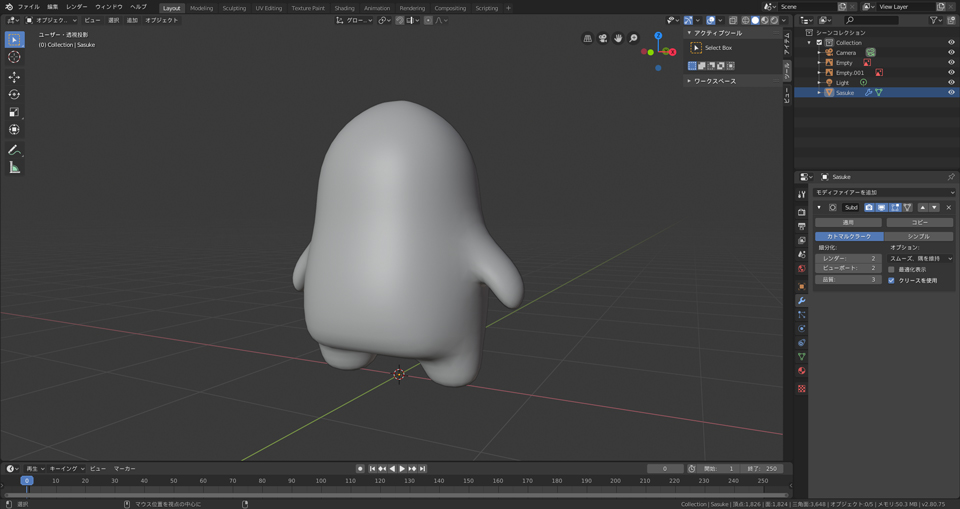Open the Object Data mesh tab

pos(801,356)
